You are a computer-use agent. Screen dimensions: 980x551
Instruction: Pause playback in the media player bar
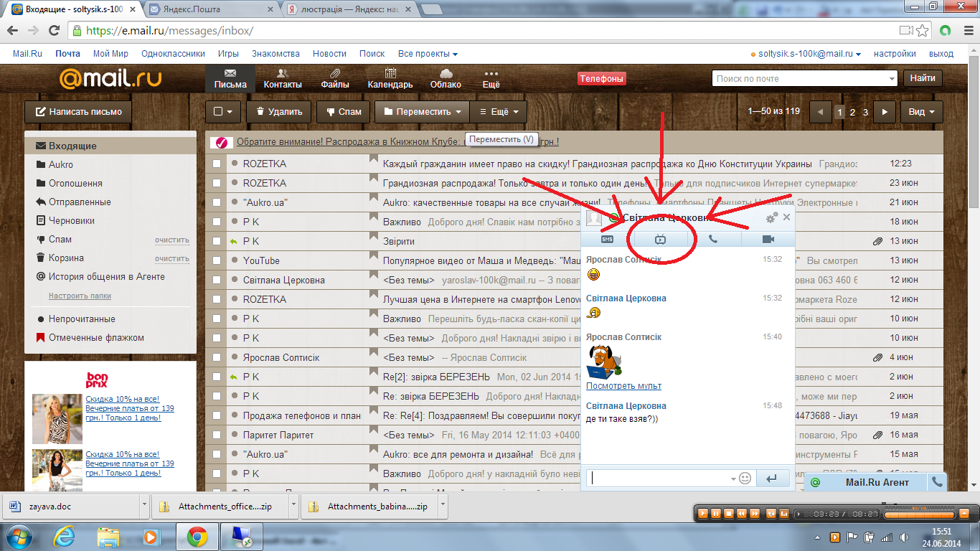pyautogui.click(x=716, y=514)
